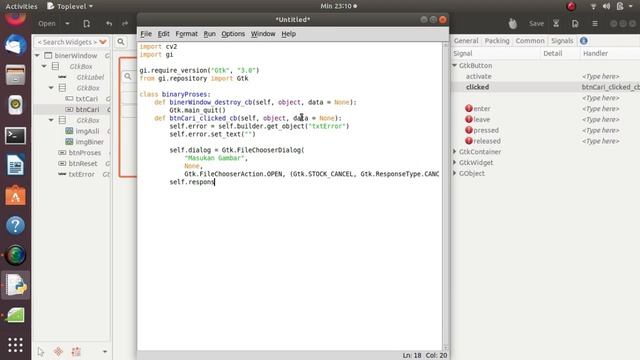Click Activities in the top bar
The width and height of the screenshot is (640, 360).
coord(21,6)
